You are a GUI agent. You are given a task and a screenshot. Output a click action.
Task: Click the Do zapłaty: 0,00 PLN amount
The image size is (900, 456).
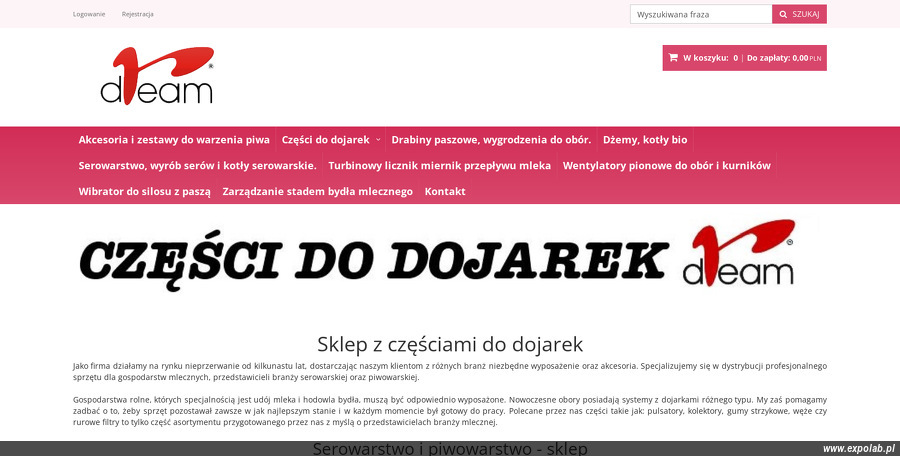click(784, 58)
